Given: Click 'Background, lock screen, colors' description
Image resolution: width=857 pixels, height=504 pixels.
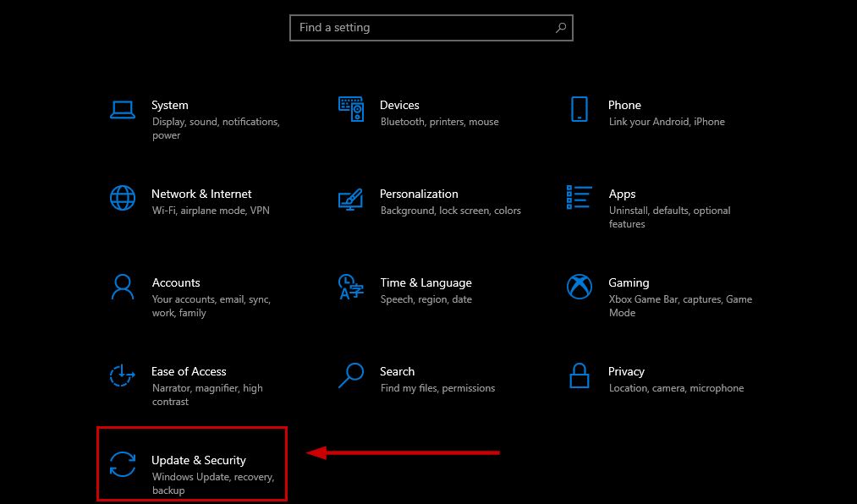Looking at the screenshot, I should click(x=450, y=211).
